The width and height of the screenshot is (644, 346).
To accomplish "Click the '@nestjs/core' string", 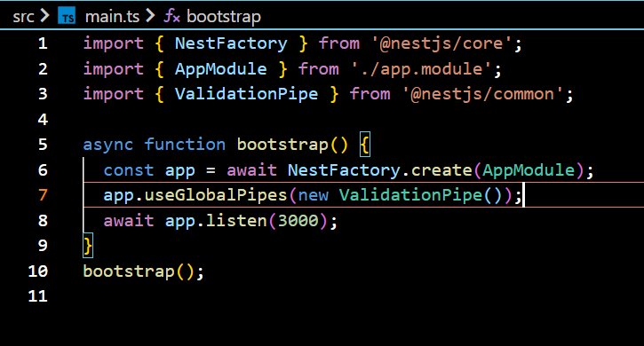I will tap(441, 44).
